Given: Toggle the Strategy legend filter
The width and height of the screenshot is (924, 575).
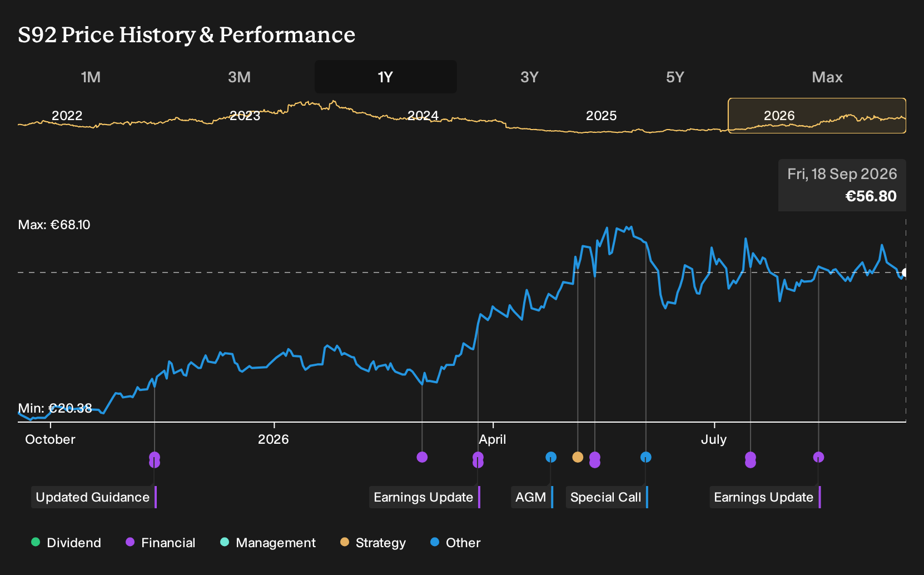Looking at the screenshot, I should pos(373,543).
